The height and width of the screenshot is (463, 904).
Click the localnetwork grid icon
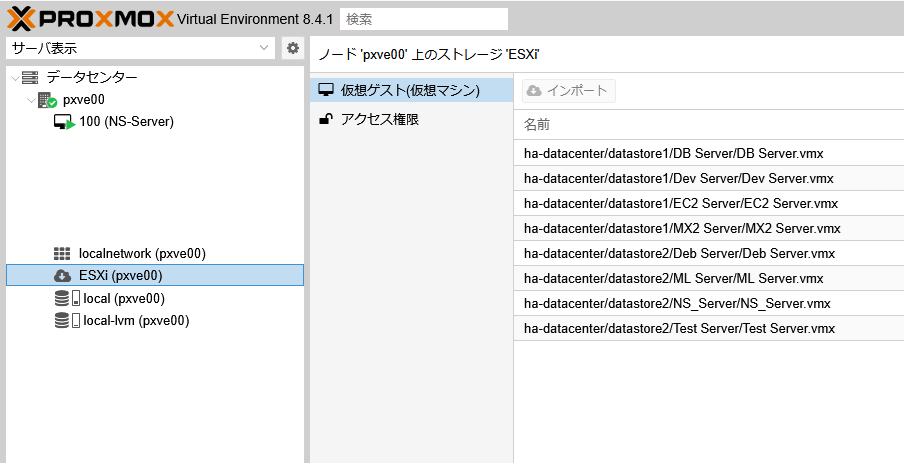click(62, 253)
